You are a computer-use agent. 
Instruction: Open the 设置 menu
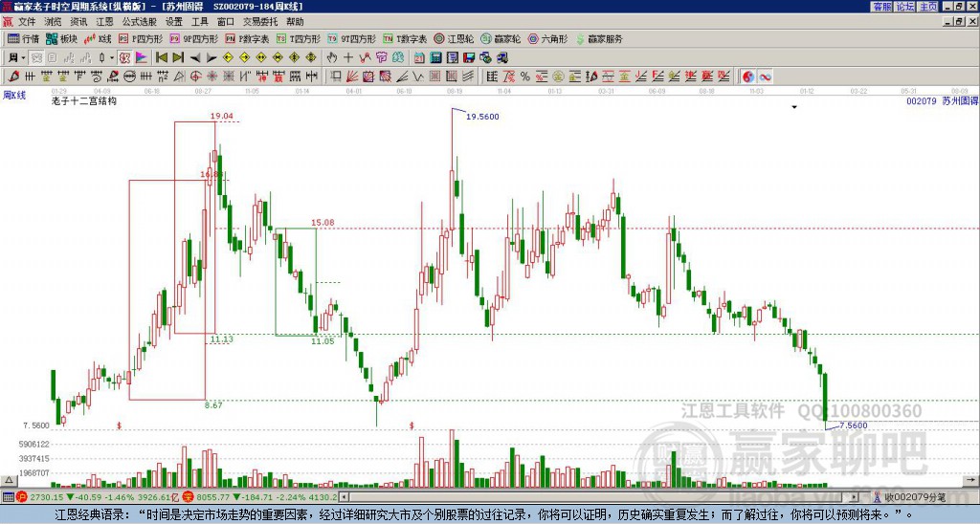(x=174, y=22)
